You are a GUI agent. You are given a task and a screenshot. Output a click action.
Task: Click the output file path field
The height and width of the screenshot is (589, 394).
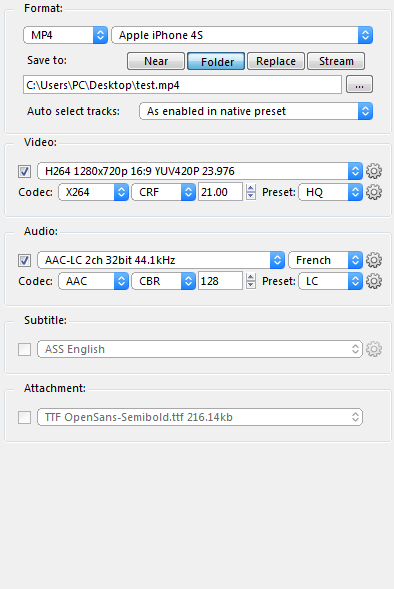tap(183, 85)
